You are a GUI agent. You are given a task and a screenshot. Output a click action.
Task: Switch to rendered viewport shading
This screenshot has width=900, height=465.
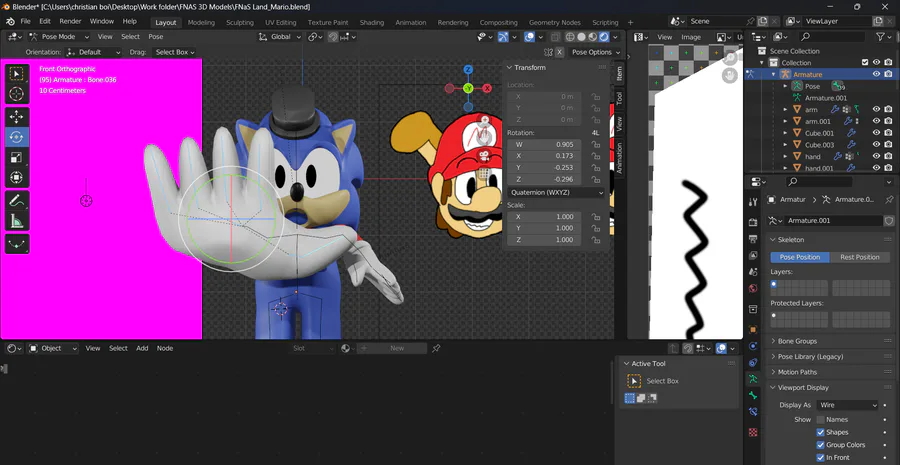(604, 37)
